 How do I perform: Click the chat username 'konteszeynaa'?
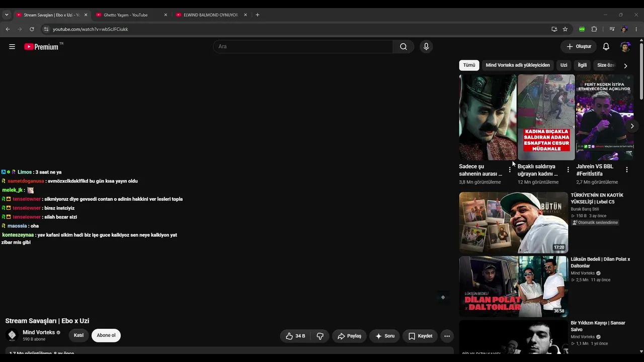(x=18, y=235)
